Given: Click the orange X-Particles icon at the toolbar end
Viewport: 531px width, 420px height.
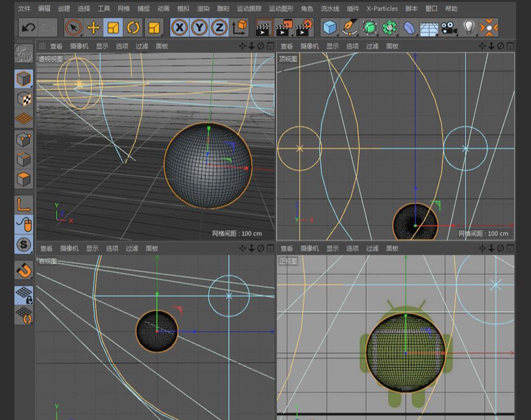Looking at the screenshot, I should pos(488,28).
